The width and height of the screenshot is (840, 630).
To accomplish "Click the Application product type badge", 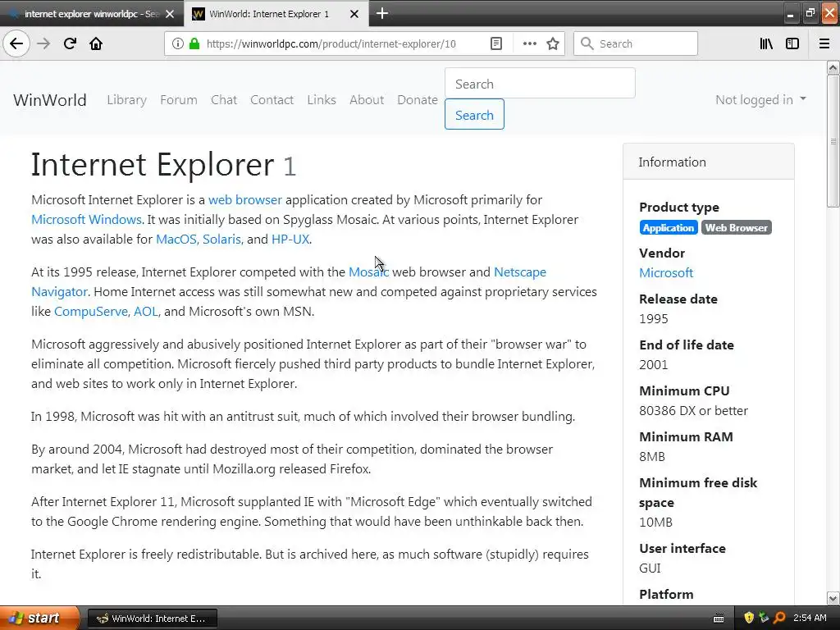I will [x=668, y=228].
